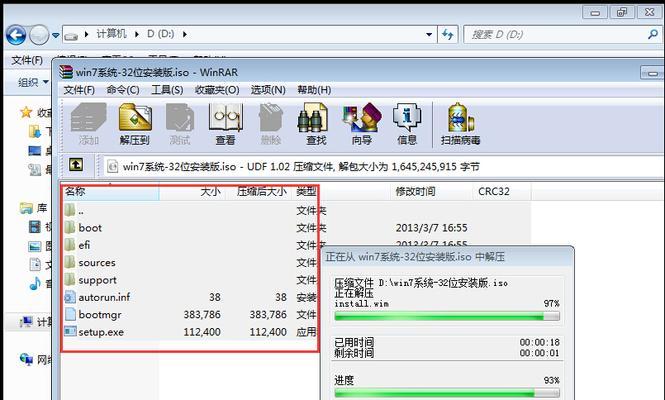Click the overall 进度 progress bar
This screenshot has width=665, height=400.
click(447, 393)
